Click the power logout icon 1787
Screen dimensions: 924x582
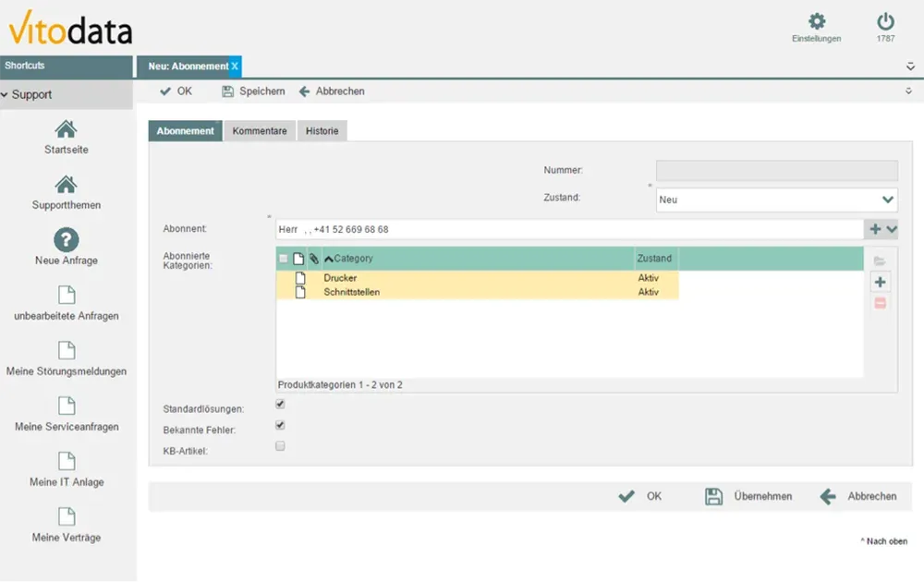[x=885, y=22]
